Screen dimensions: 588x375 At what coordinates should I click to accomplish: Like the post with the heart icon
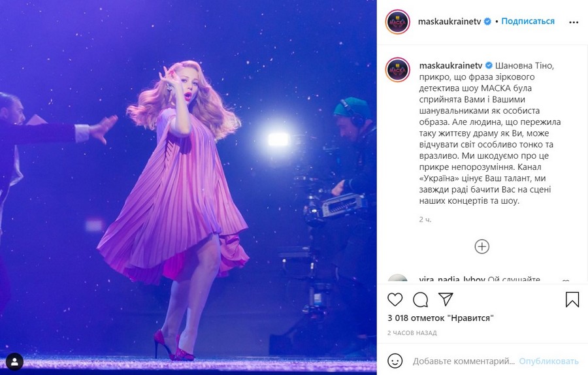pyautogui.click(x=395, y=300)
